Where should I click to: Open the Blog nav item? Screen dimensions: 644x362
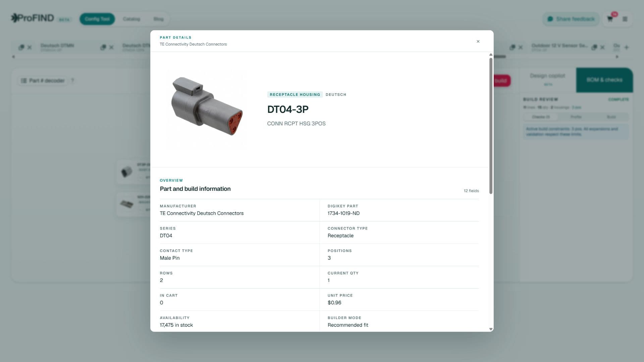[x=158, y=19]
